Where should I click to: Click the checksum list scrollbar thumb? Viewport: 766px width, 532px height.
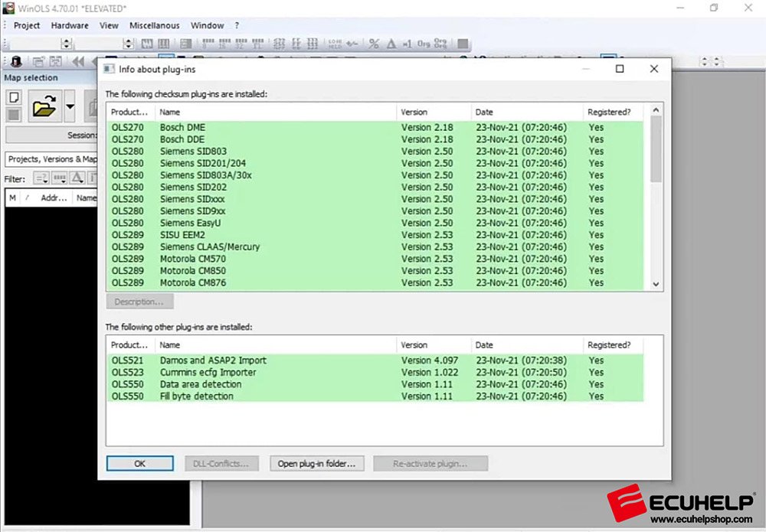pos(656,149)
